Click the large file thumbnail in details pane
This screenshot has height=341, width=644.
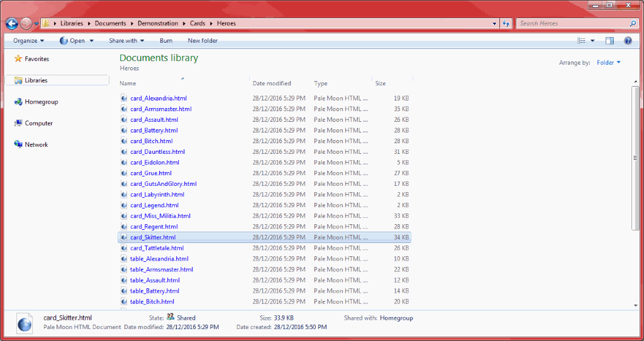25,323
